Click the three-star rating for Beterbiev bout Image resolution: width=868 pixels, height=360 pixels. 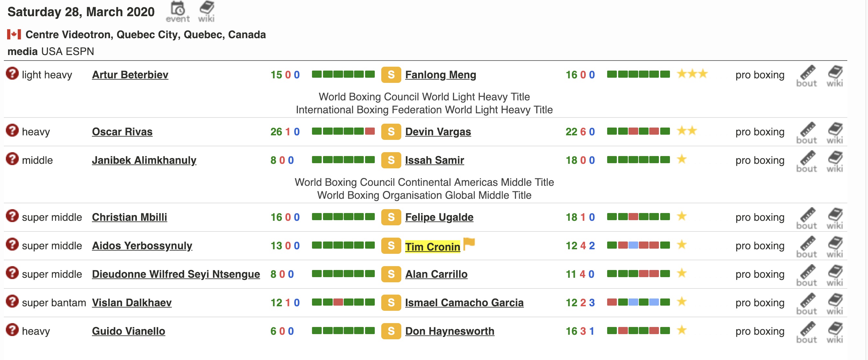click(692, 74)
